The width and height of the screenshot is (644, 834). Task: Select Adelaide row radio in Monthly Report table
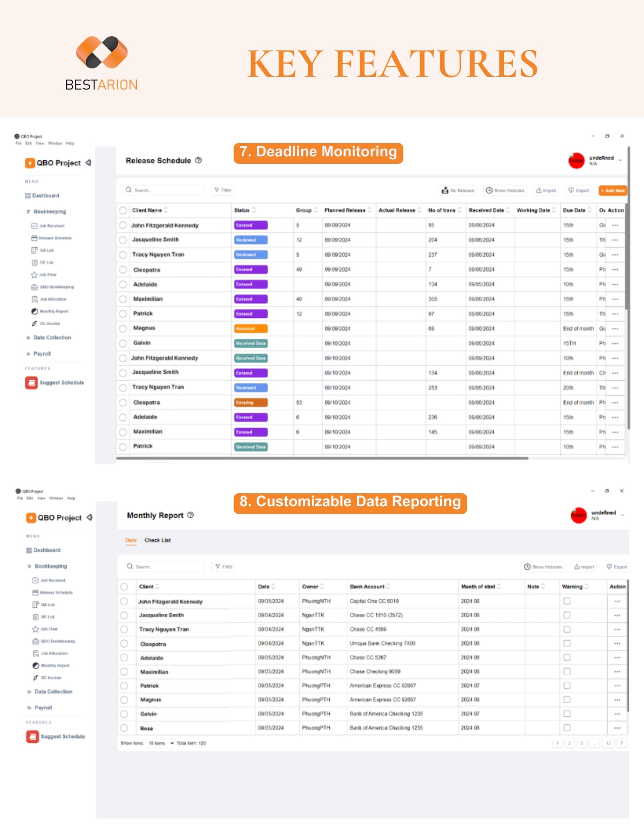coord(124,658)
